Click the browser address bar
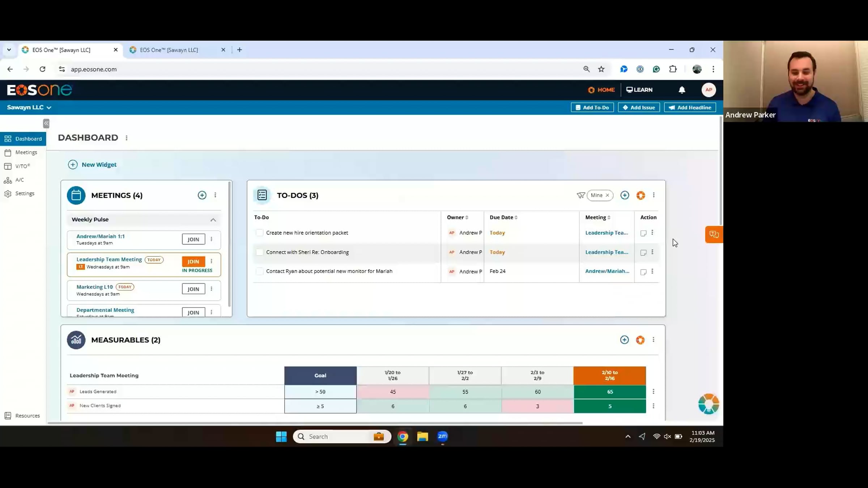Screen dimensions: 868x488 (x=318, y=69)
